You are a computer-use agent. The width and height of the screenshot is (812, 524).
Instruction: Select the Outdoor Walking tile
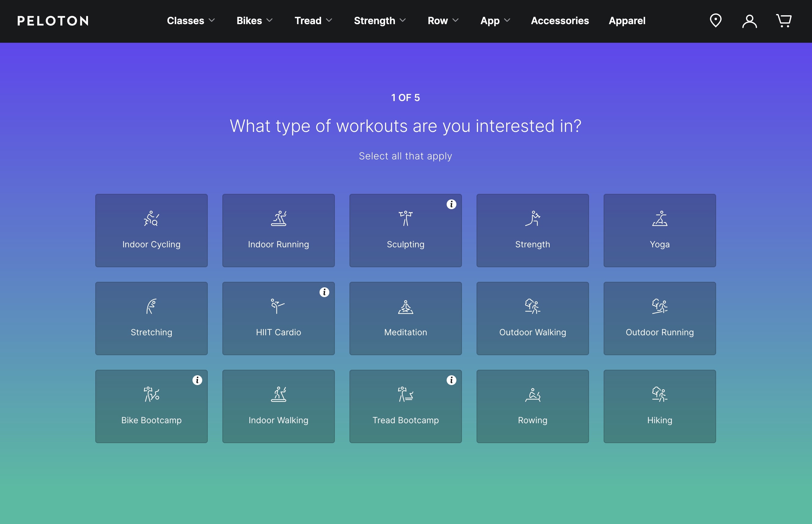(532, 318)
